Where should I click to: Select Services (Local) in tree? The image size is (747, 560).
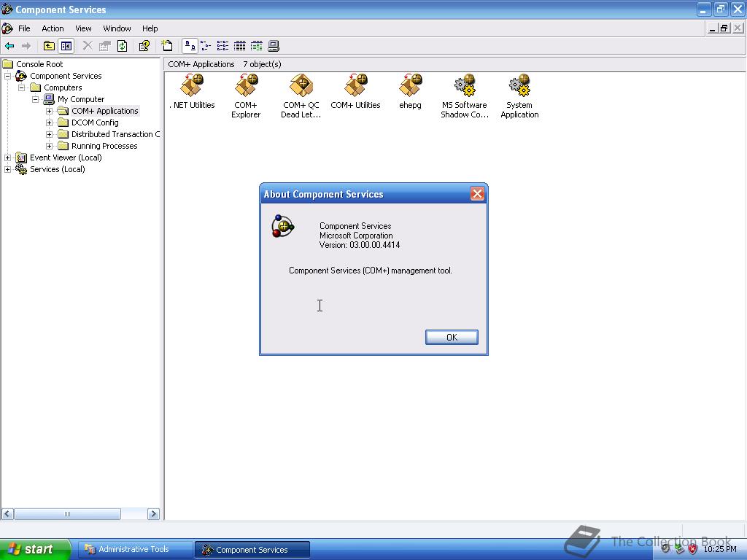[x=57, y=169]
